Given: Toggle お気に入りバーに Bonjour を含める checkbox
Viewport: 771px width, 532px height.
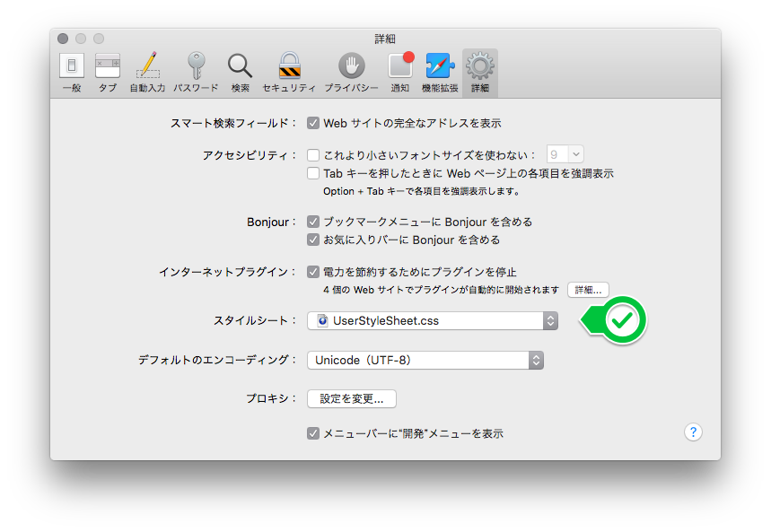Looking at the screenshot, I should (x=313, y=240).
